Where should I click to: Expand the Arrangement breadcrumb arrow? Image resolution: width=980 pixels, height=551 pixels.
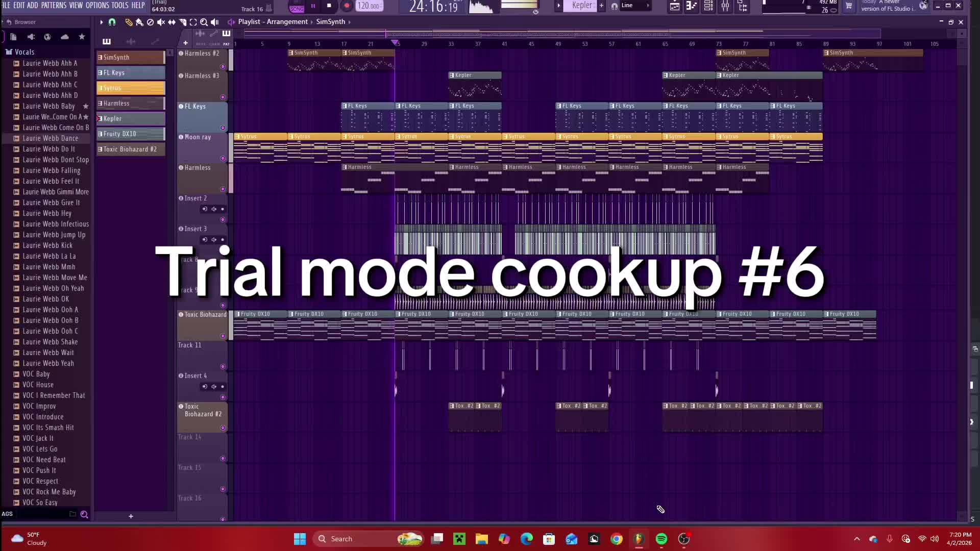coord(312,22)
